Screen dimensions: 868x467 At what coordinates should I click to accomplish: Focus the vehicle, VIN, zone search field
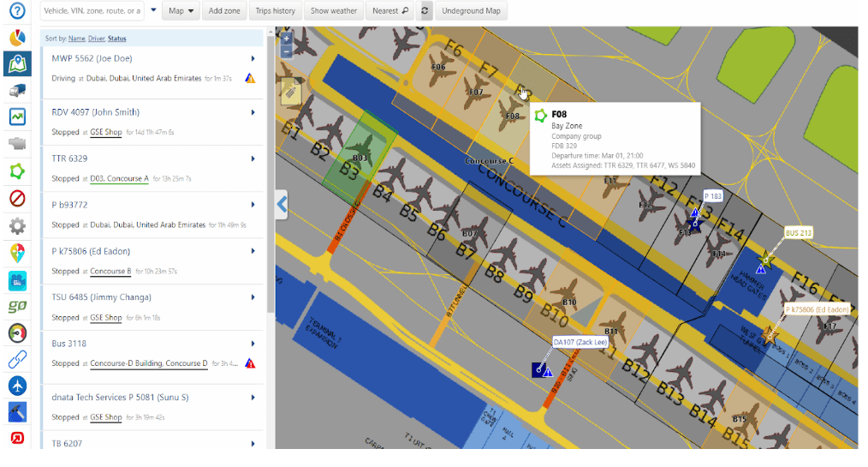click(x=92, y=10)
